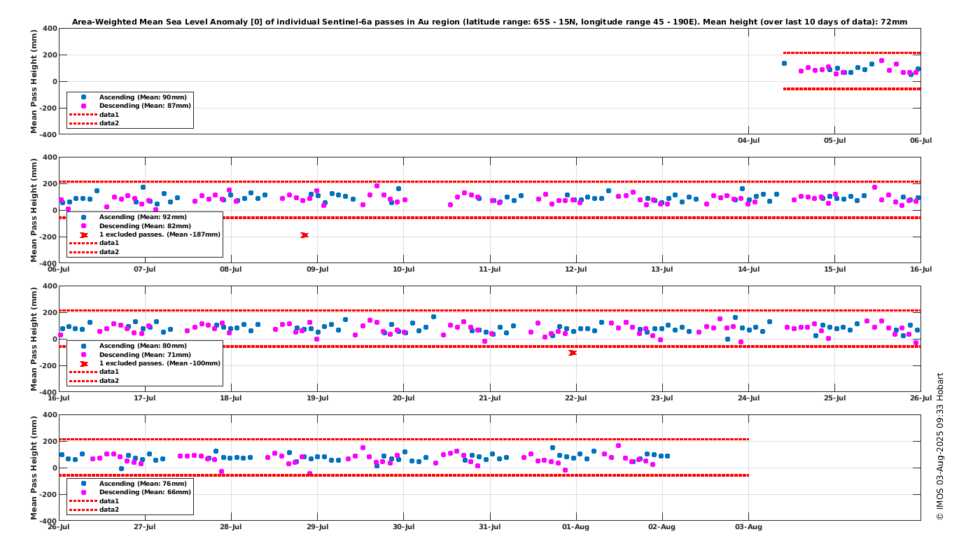Select the 22-Jul date label
The image size is (980, 560).
pyautogui.click(x=576, y=398)
